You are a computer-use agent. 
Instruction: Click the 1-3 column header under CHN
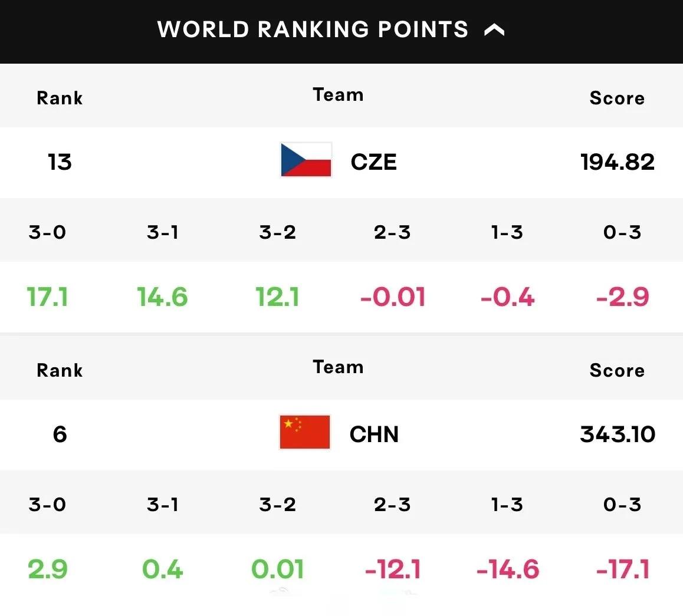point(507,505)
